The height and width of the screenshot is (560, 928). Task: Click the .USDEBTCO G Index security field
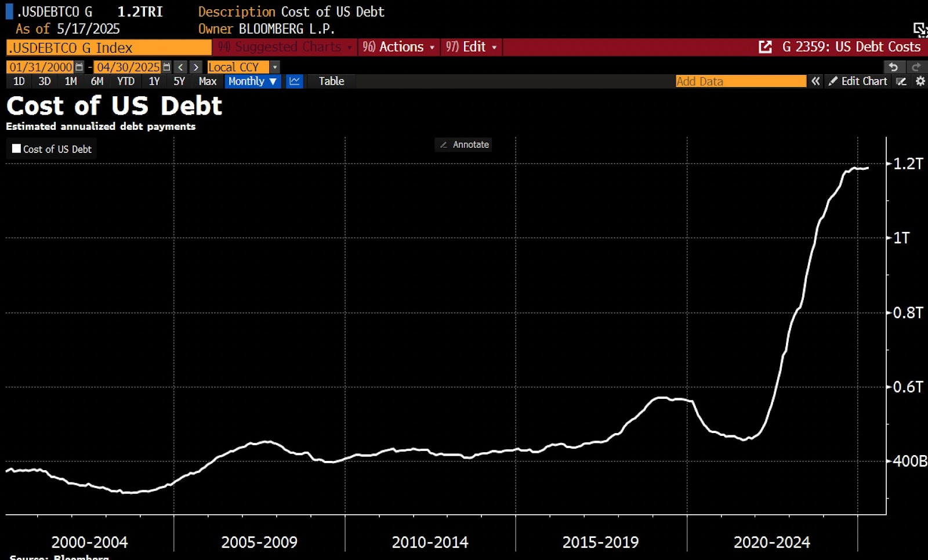tap(108, 48)
